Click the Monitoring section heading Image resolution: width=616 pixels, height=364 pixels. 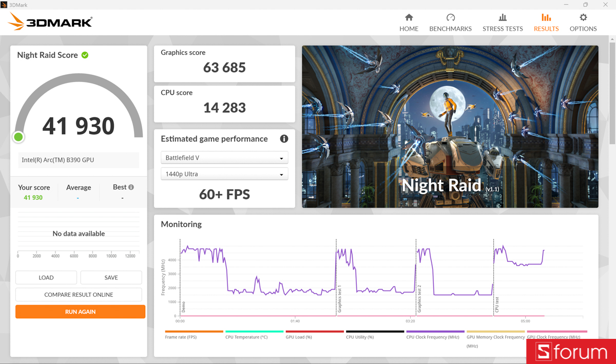(181, 224)
